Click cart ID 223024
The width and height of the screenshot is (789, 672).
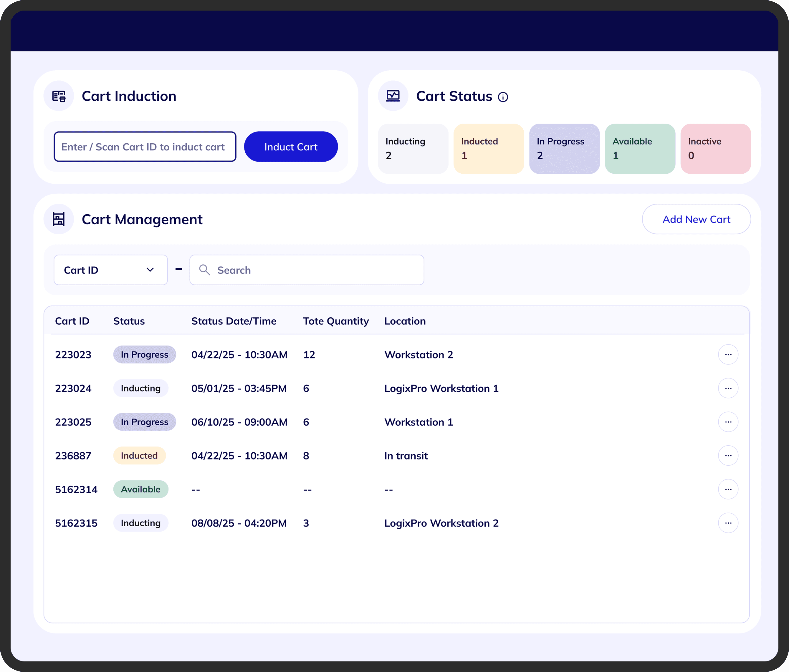(x=73, y=389)
